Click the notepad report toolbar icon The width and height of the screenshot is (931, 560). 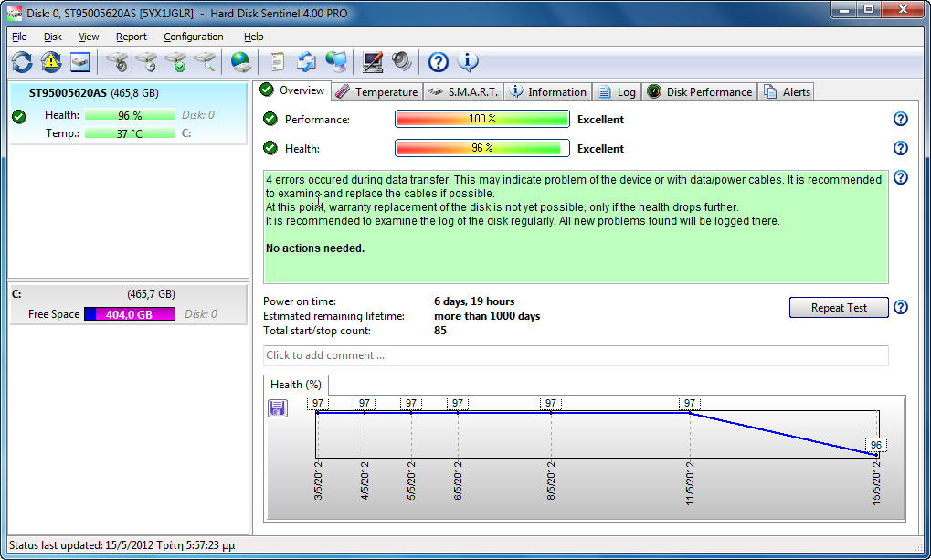tap(277, 62)
